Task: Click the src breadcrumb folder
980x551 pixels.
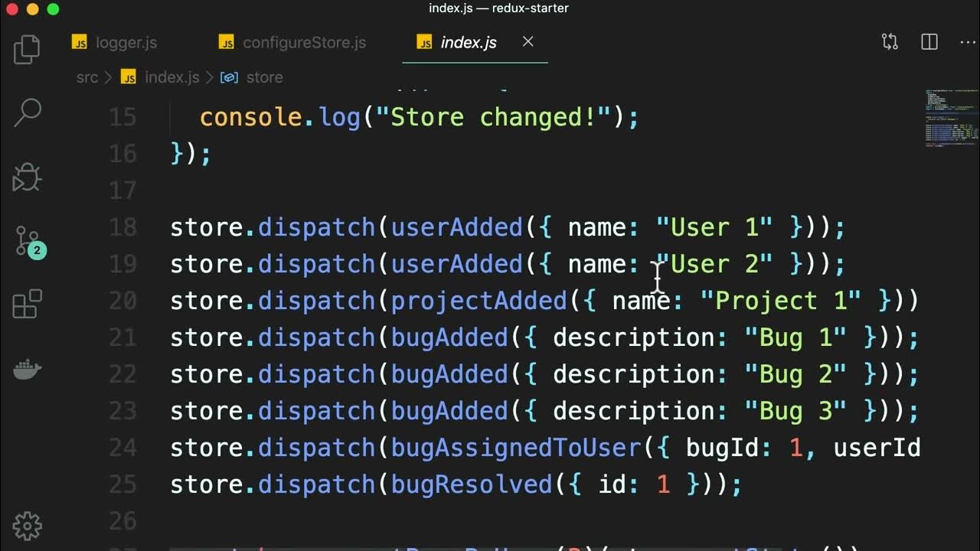Action: point(87,77)
